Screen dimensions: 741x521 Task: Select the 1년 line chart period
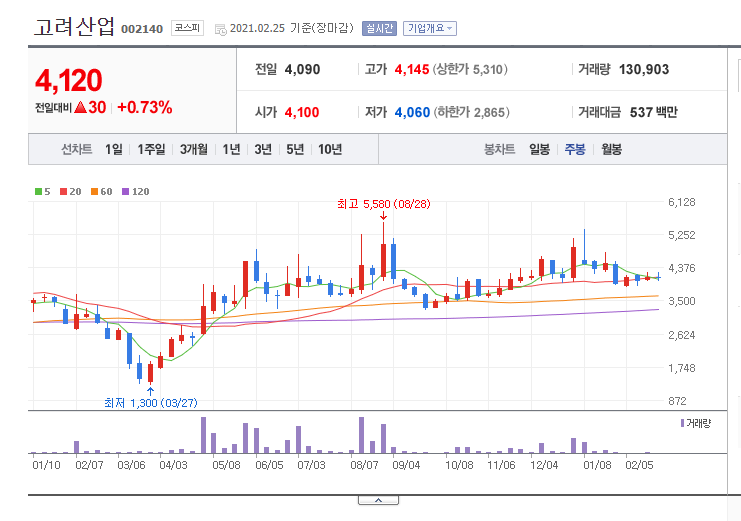click(232, 149)
